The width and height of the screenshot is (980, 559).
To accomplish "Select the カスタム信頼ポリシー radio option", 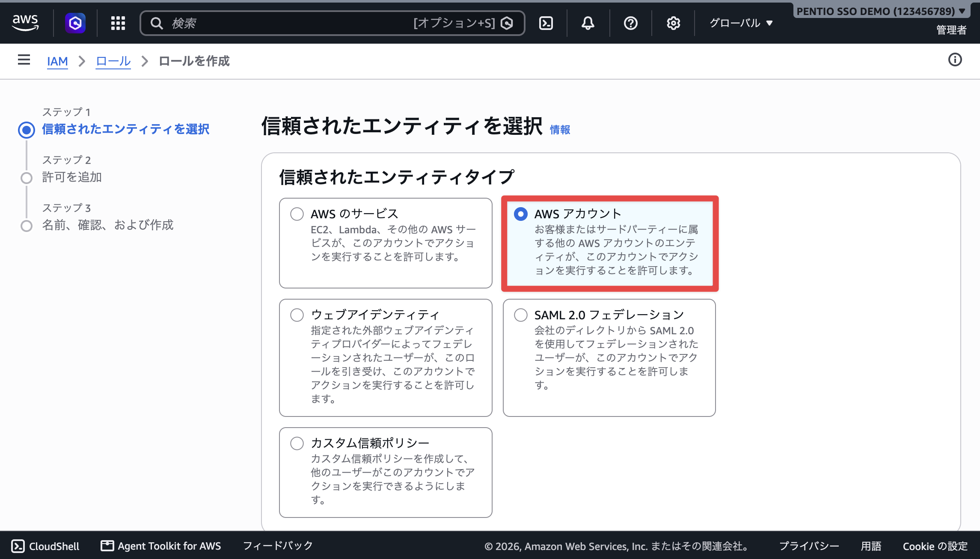I will click(x=297, y=443).
